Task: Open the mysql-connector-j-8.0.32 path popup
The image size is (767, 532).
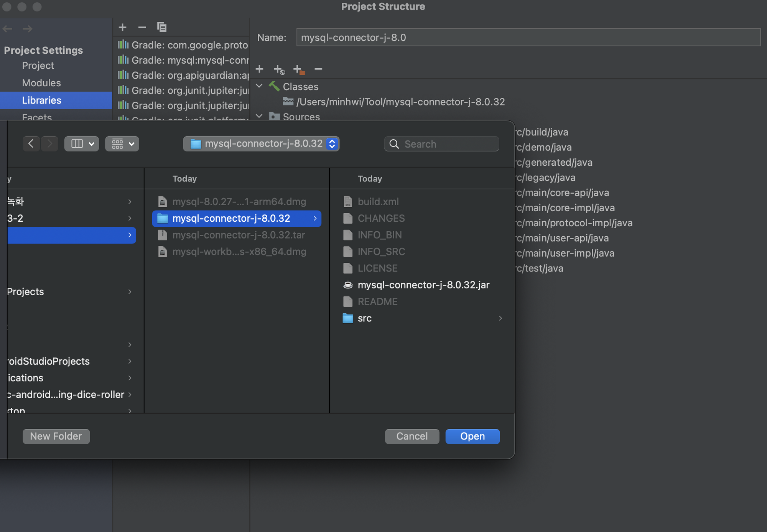Action: (261, 144)
